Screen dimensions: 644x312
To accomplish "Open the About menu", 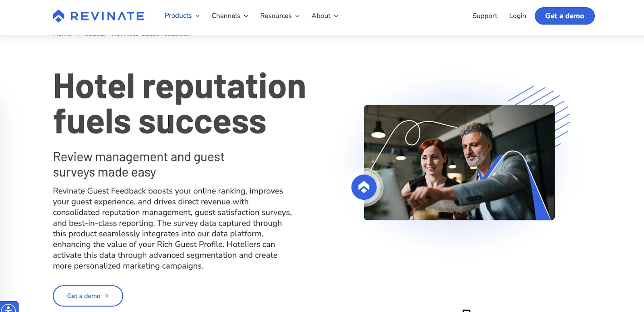I will click(325, 16).
